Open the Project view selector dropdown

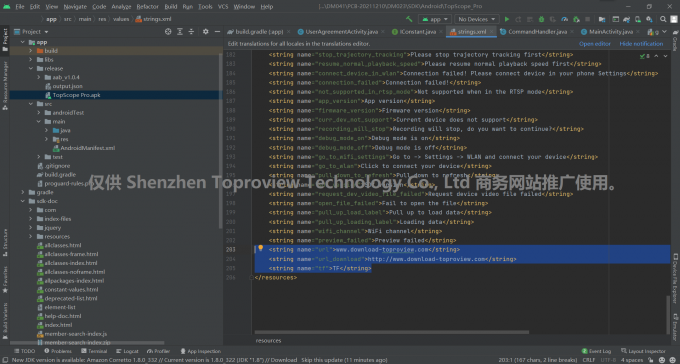pyautogui.click(x=32, y=31)
